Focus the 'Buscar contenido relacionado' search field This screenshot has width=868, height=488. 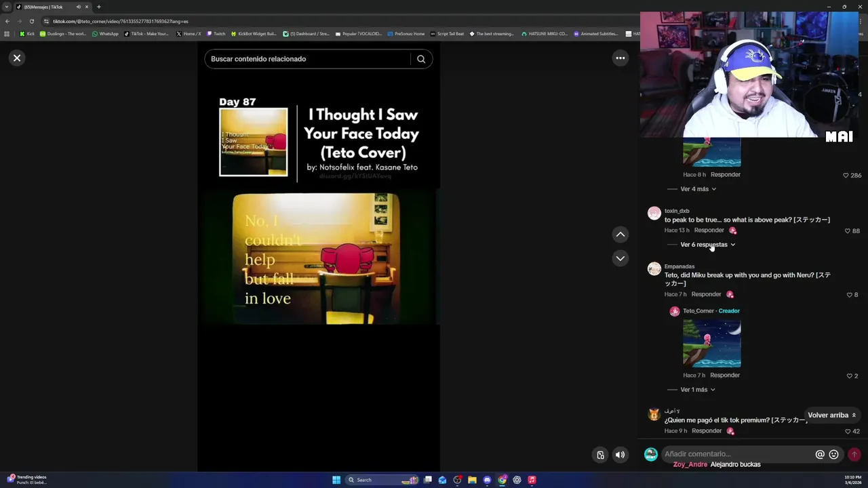[309, 59]
